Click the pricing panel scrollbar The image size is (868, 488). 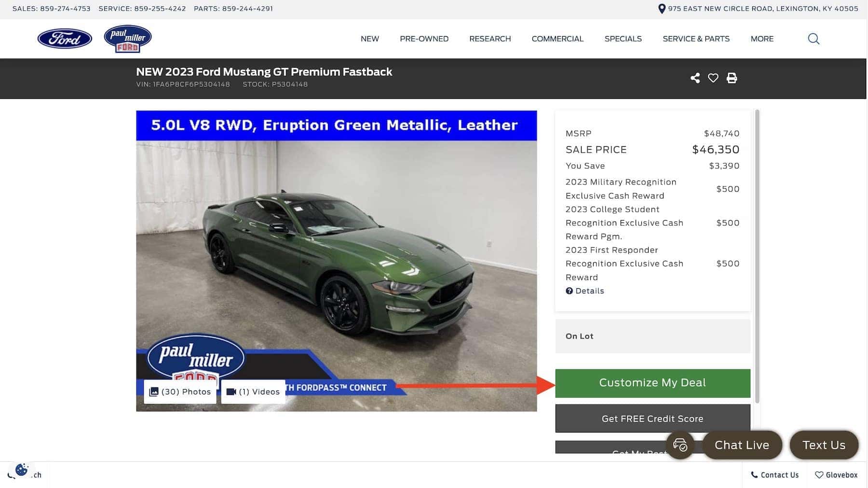point(757,256)
